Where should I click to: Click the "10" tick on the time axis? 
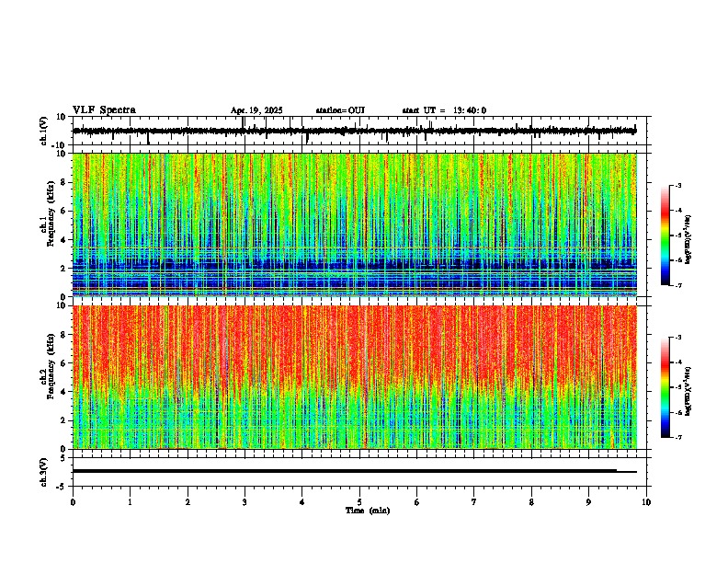pyautogui.click(x=646, y=502)
